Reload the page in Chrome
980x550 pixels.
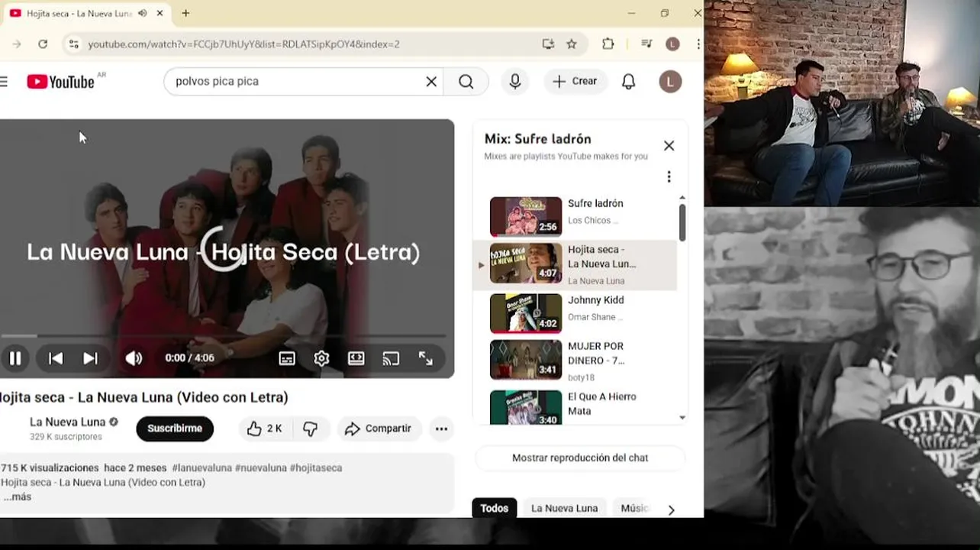pos(43,44)
